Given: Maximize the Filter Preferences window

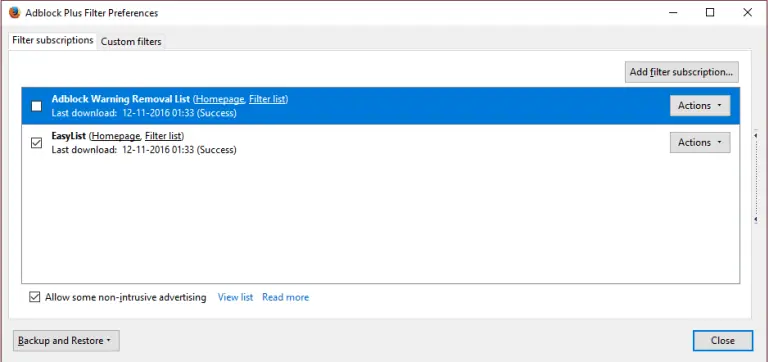Looking at the screenshot, I should [x=710, y=13].
